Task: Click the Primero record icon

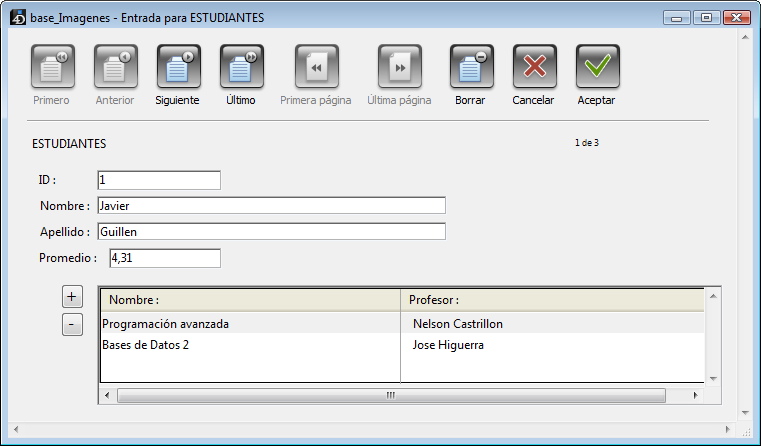Action: click(x=52, y=68)
